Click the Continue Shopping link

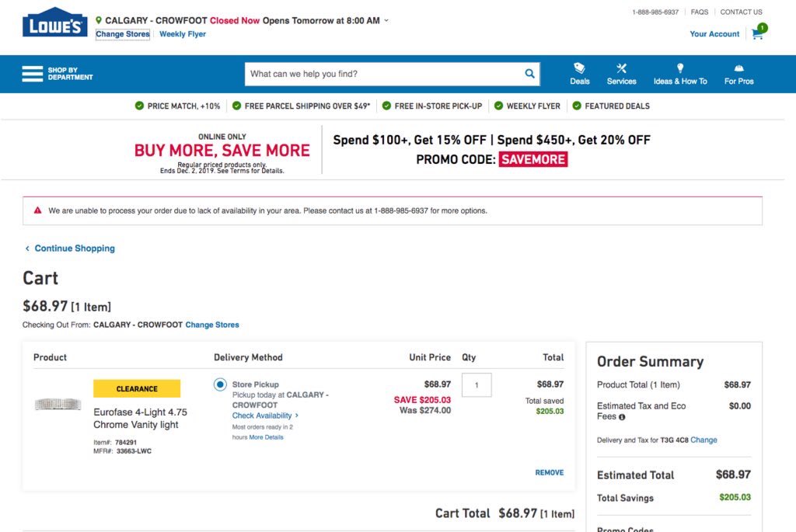73,248
